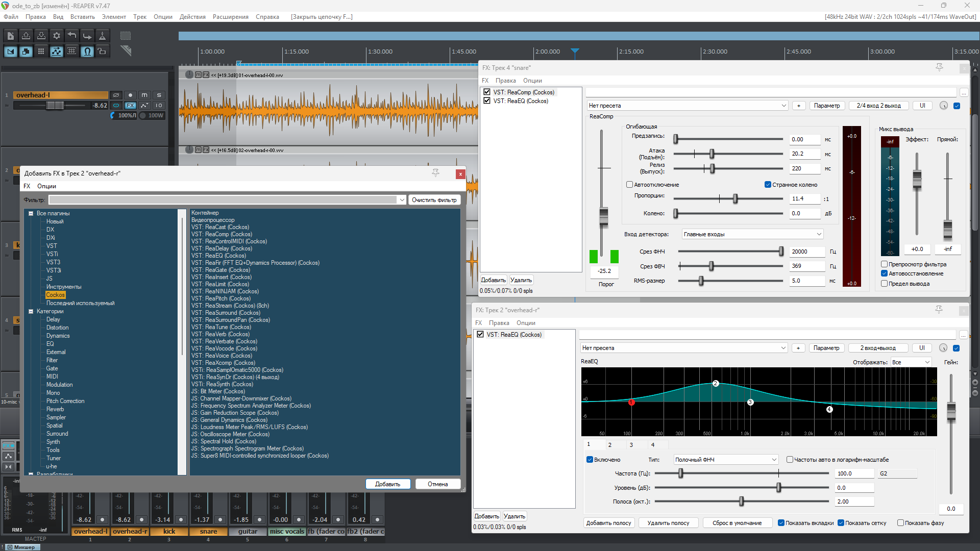Click the Очистить фильтр button

click(434, 200)
